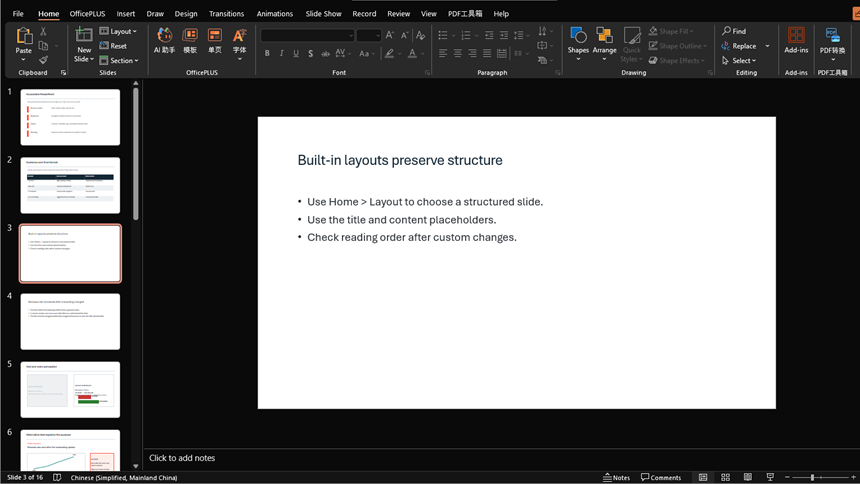The height and width of the screenshot is (484, 860).
Task: Justify the paragraph text
Action: [x=487, y=53]
